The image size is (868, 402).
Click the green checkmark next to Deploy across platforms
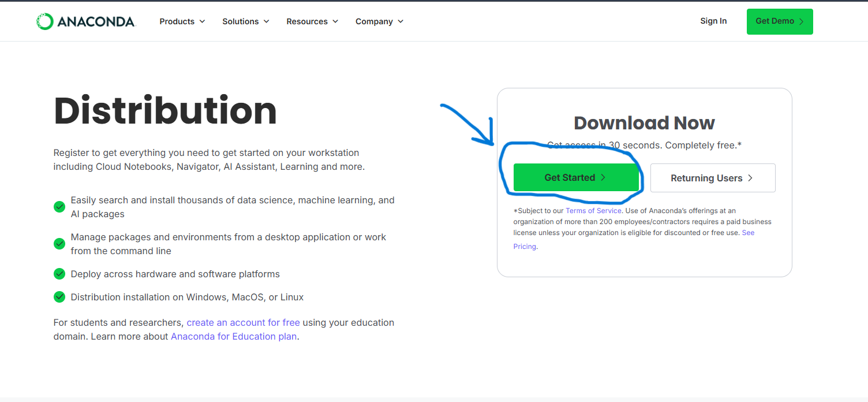[x=59, y=274]
